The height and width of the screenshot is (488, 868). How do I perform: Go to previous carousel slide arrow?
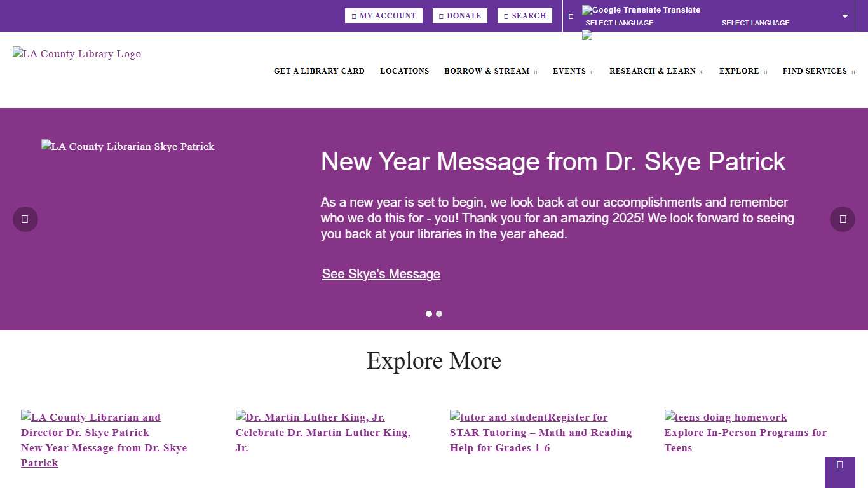25,219
